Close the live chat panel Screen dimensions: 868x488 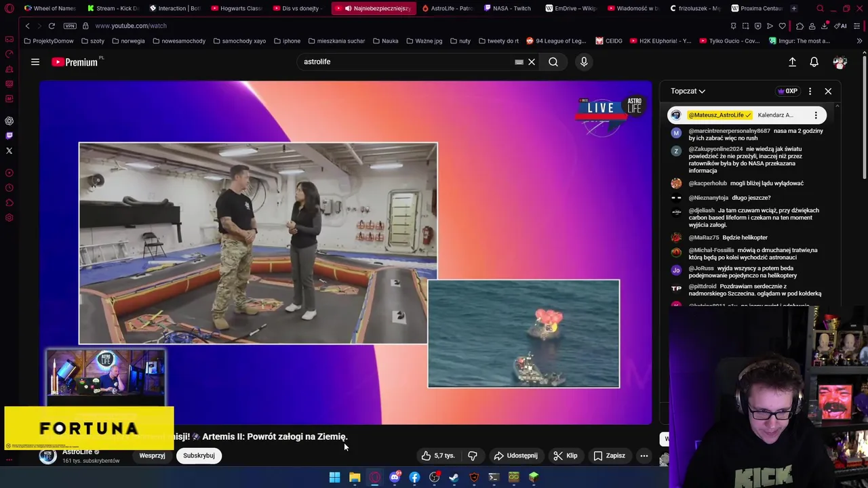pos(828,91)
